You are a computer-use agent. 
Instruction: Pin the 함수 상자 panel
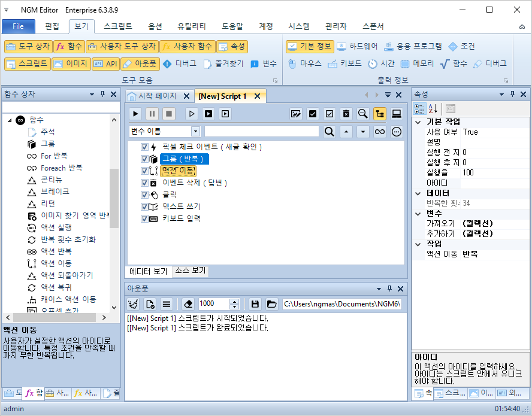click(x=103, y=94)
